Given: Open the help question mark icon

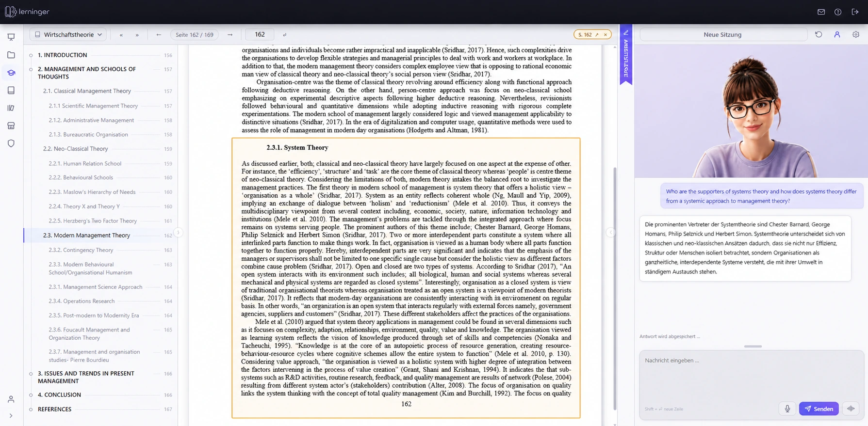Looking at the screenshot, I should [x=838, y=12].
